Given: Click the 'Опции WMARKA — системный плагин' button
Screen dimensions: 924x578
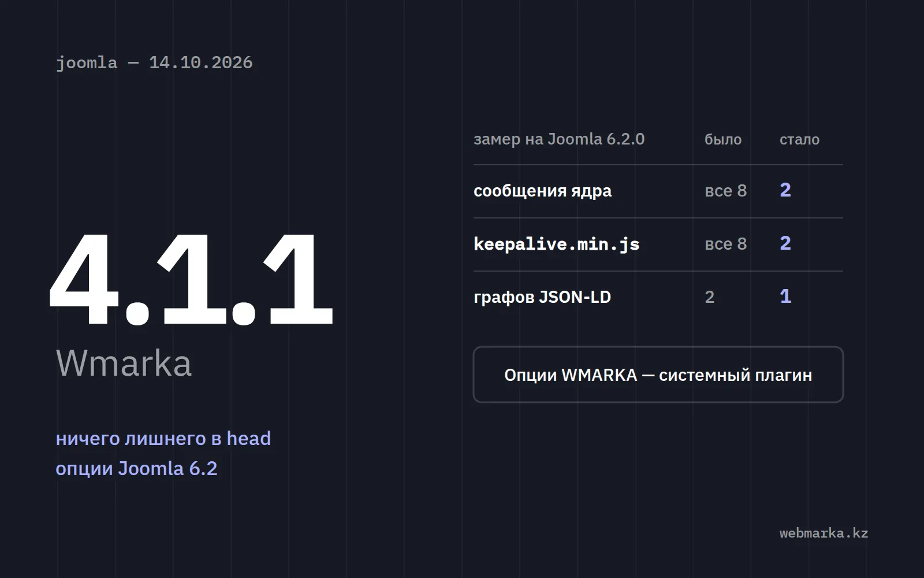Looking at the screenshot, I should tap(658, 375).
